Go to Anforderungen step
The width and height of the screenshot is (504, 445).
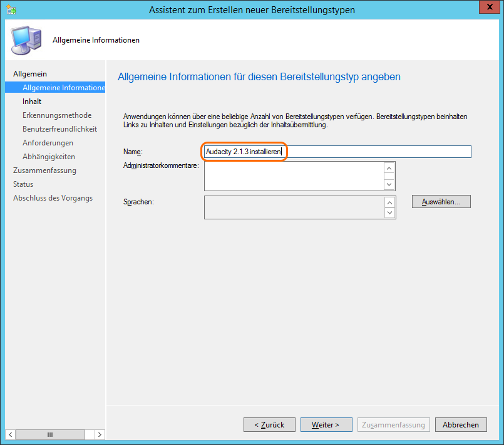click(48, 143)
